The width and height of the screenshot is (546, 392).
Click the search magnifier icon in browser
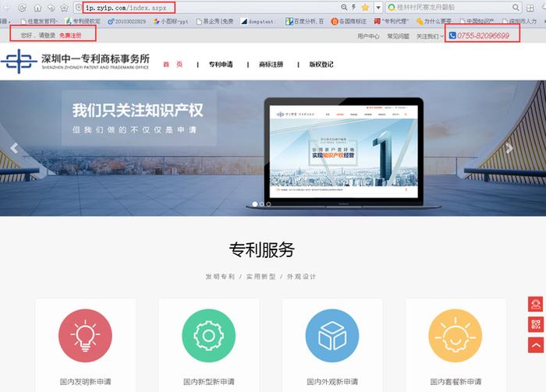pyautogui.click(x=516, y=7)
